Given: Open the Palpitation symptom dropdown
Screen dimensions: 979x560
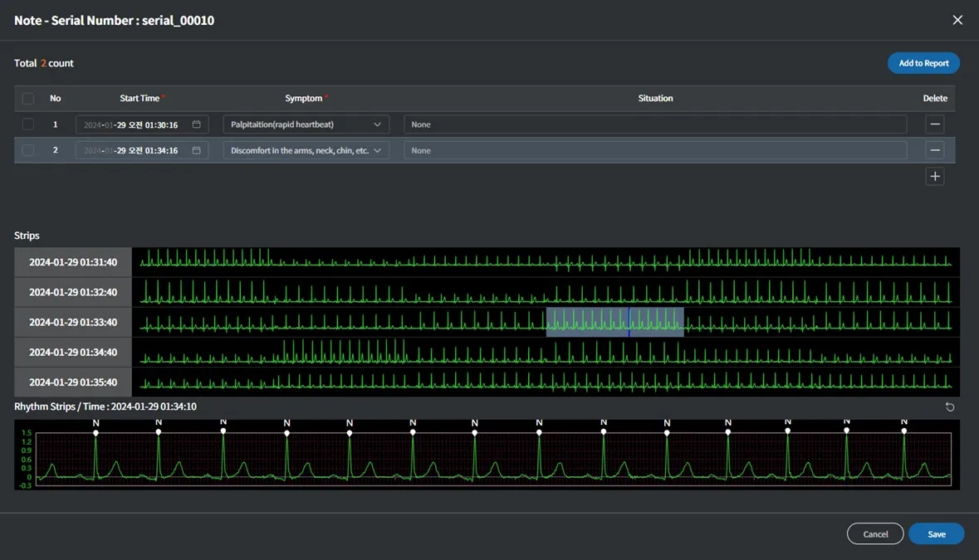Looking at the screenshot, I should pos(306,124).
